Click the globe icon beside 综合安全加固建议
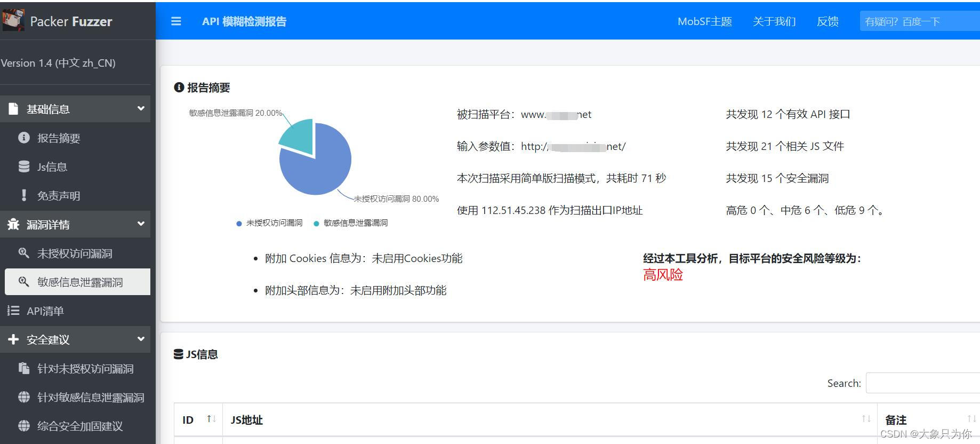Screen dimensions: 980x444 click(24, 426)
